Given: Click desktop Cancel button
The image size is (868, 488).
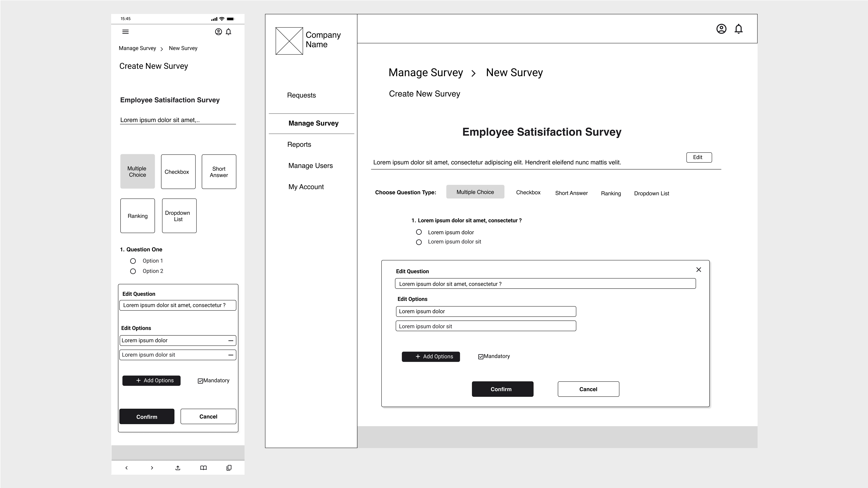Looking at the screenshot, I should 588,389.
